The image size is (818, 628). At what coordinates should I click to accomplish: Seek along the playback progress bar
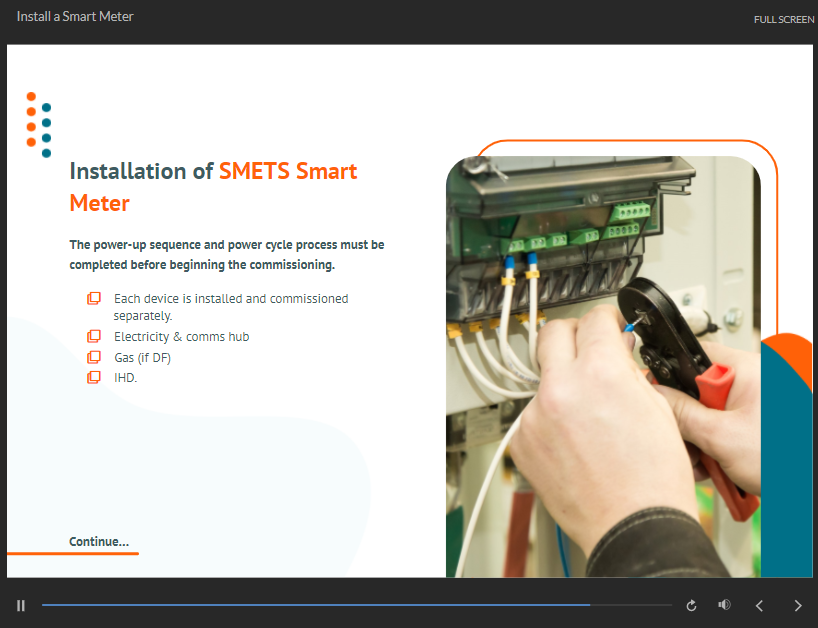[357, 605]
